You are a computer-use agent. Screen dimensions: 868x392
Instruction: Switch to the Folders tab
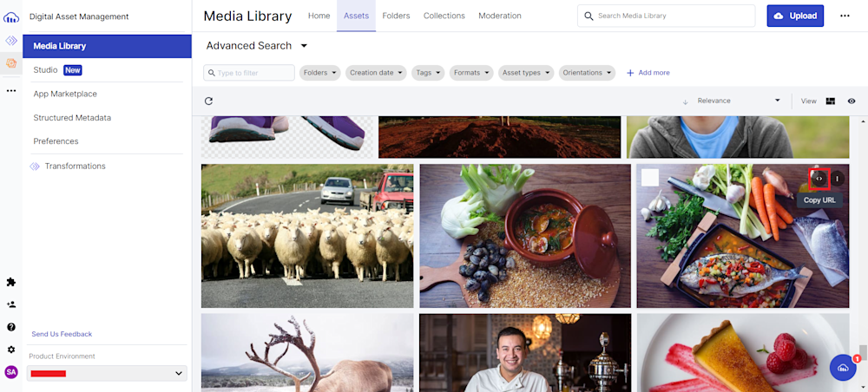[x=396, y=16]
